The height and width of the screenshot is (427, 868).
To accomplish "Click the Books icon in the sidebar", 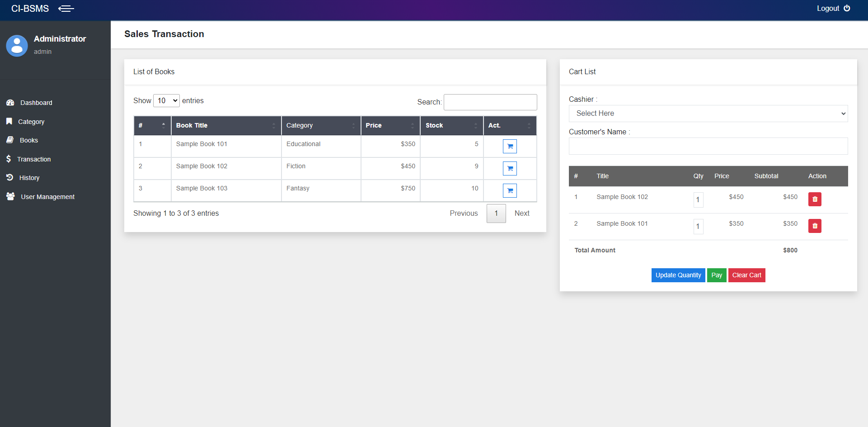I will coord(10,140).
